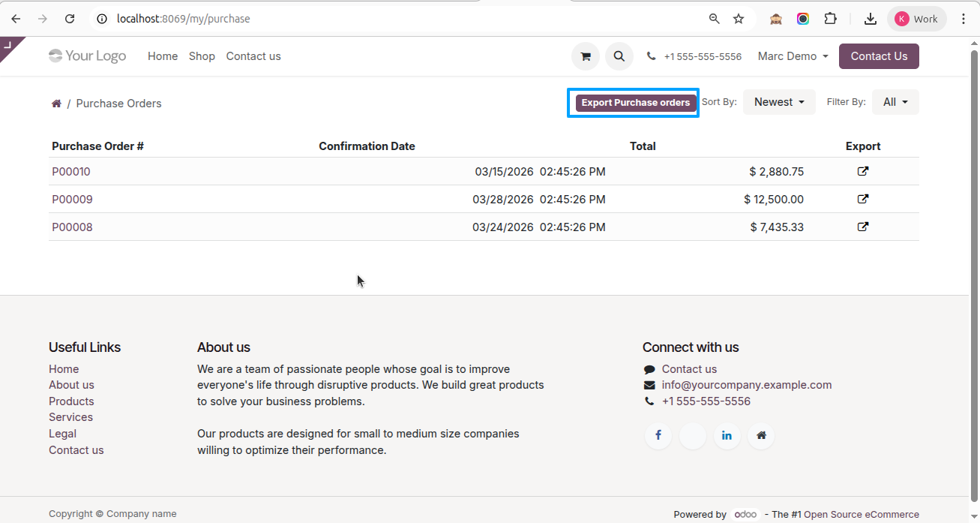Click the Purchase Orders breadcrumb text
Image resolution: width=980 pixels, height=523 pixels.
pos(118,104)
